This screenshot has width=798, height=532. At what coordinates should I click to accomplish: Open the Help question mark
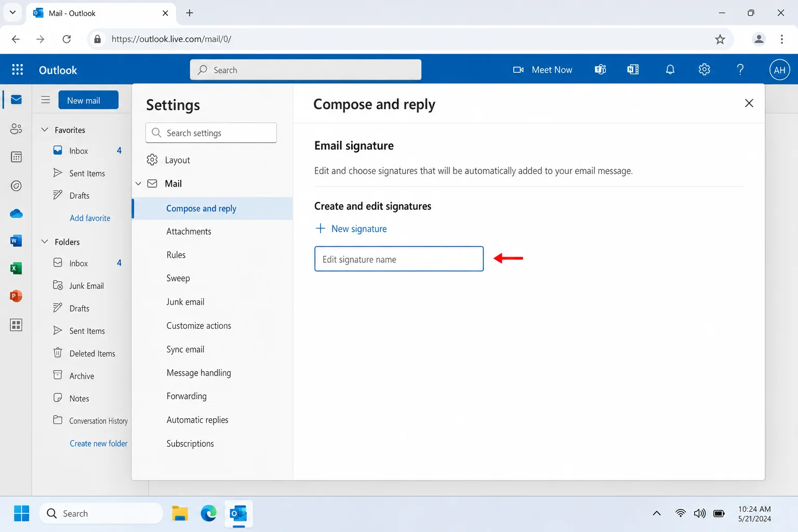pyautogui.click(x=740, y=70)
